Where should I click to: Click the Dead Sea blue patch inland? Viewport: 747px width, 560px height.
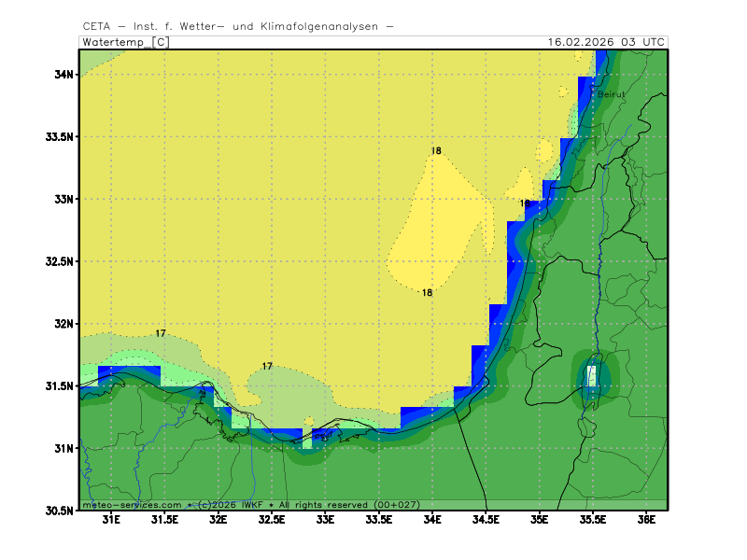coord(592,377)
